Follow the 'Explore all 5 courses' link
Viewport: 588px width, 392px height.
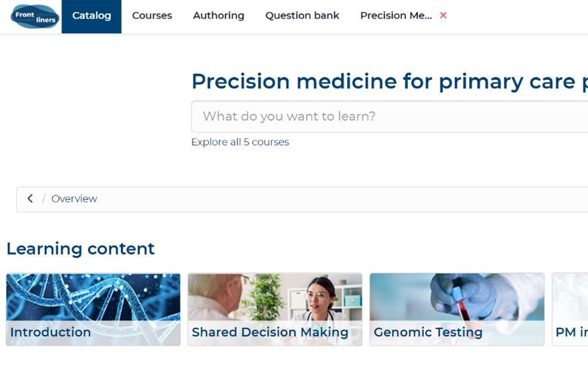pos(240,142)
